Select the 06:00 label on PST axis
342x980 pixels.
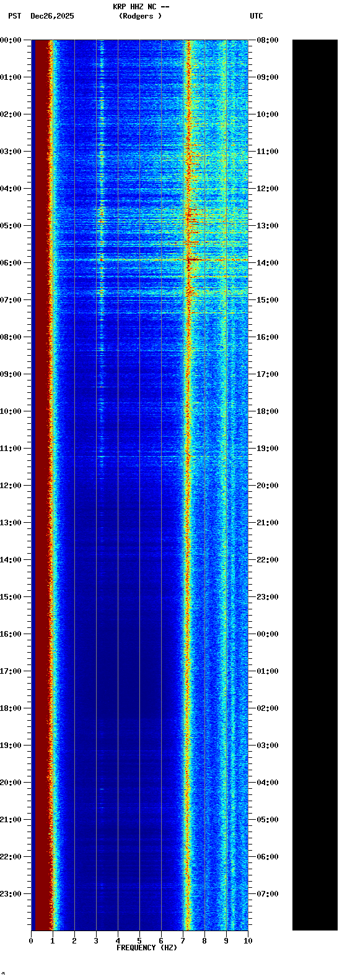[11, 263]
